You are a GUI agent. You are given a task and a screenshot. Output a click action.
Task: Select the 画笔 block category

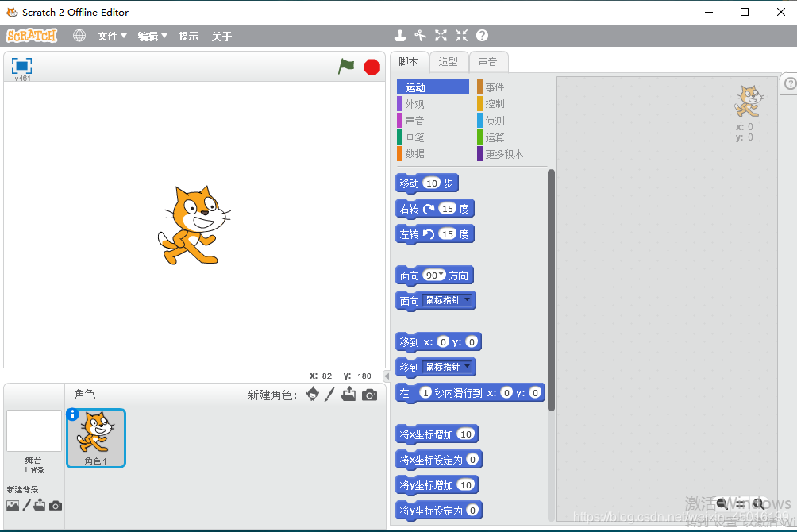(x=433, y=137)
